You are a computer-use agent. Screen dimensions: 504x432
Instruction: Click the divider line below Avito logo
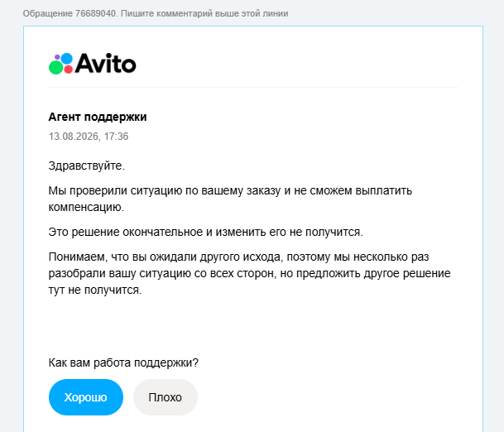pos(253,87)
